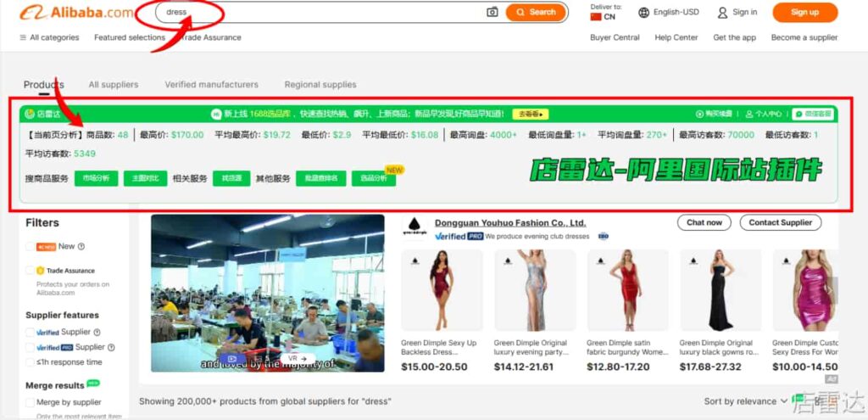Click help icon beside Verified PRO Supplier
Screen dimensions: 868x420
tap(111, 347)
